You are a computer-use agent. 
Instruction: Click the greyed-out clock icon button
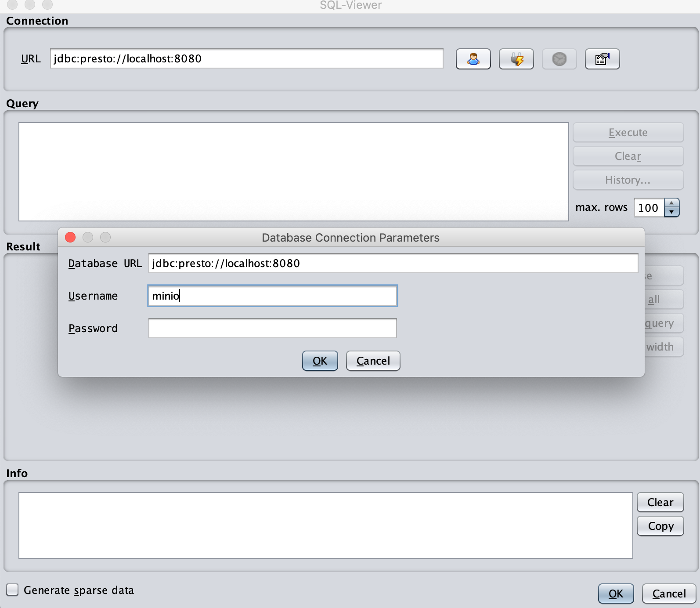(x=559, y=59)
